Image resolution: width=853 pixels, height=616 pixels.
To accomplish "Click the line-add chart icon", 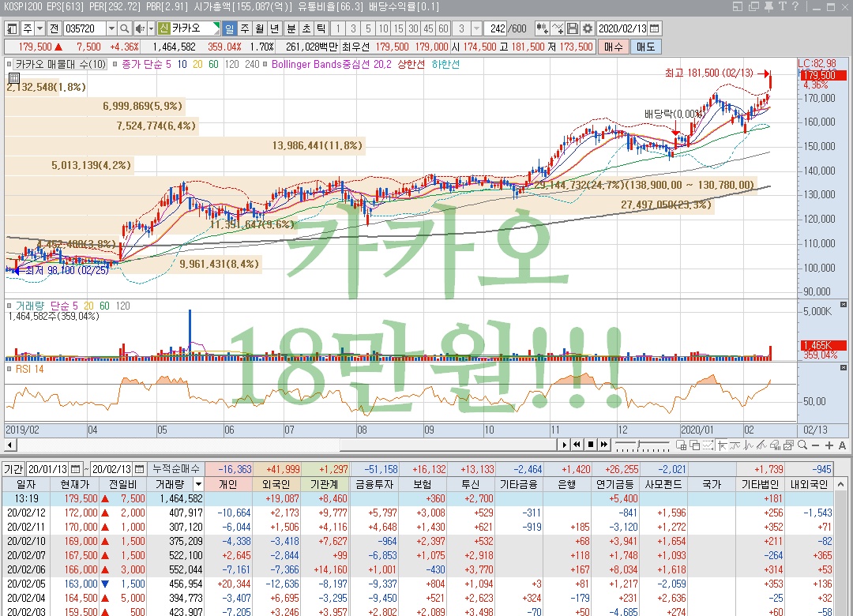I will pyautogui.click(x=557, y=29).
